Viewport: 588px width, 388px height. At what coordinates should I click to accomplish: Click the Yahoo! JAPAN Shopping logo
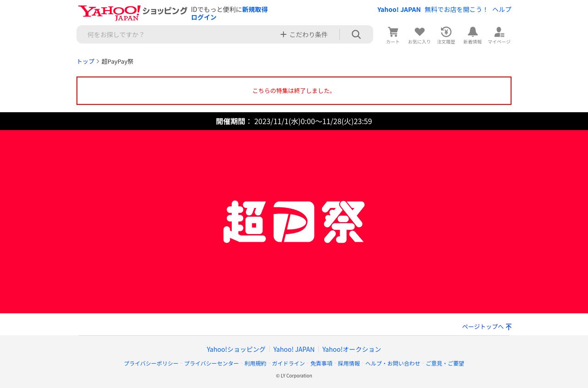[133, 13]
